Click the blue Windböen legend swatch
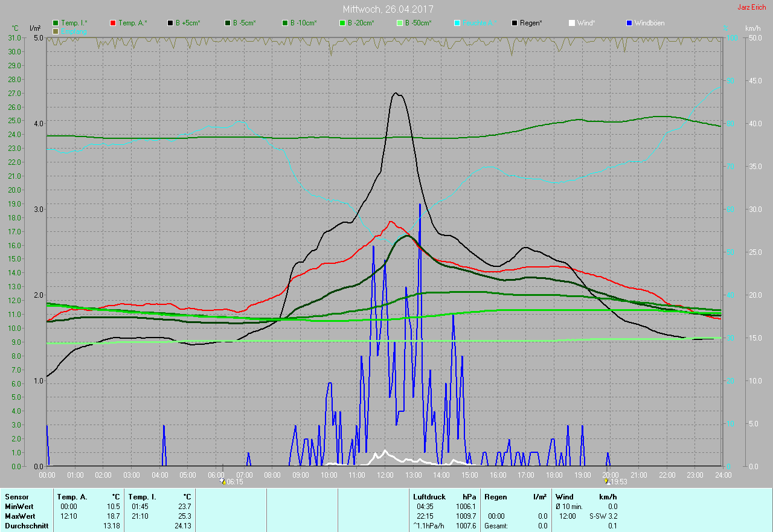 629,23
